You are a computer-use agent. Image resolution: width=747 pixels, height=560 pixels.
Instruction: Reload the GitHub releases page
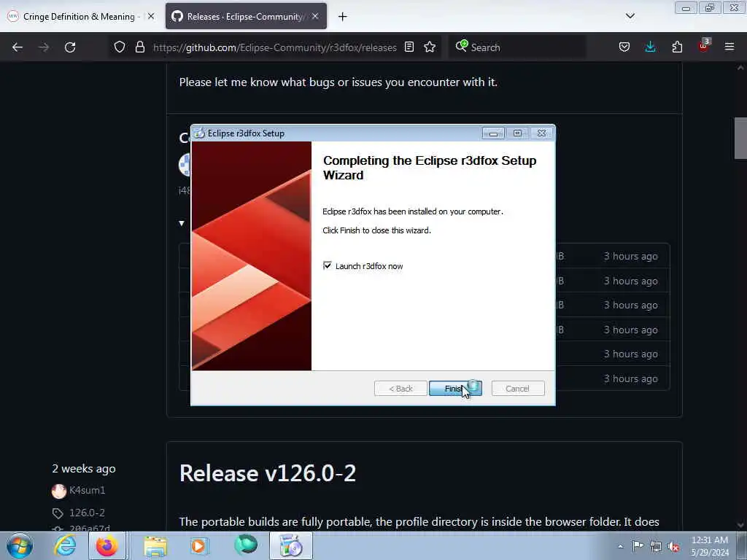click(70, 47)
